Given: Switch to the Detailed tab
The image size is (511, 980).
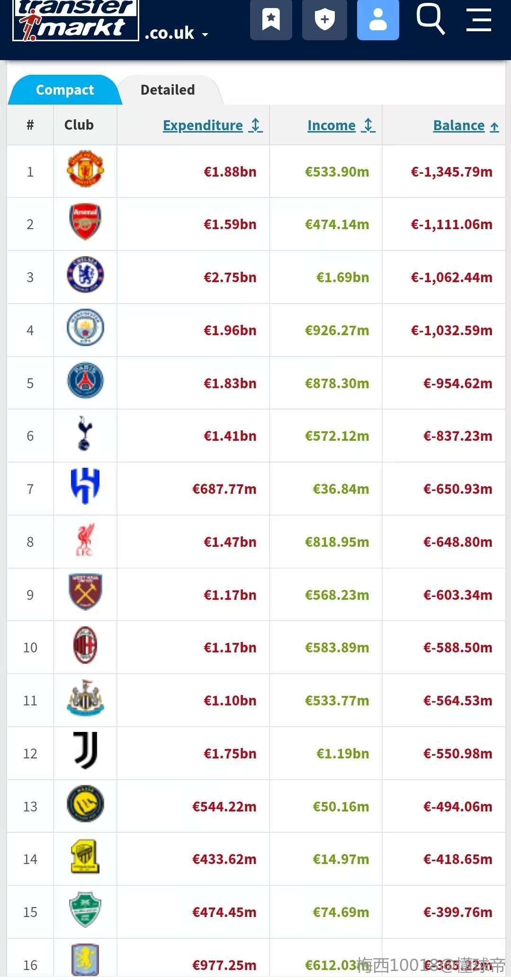Looking at the screenshot, I should click(x=168, y=90).
